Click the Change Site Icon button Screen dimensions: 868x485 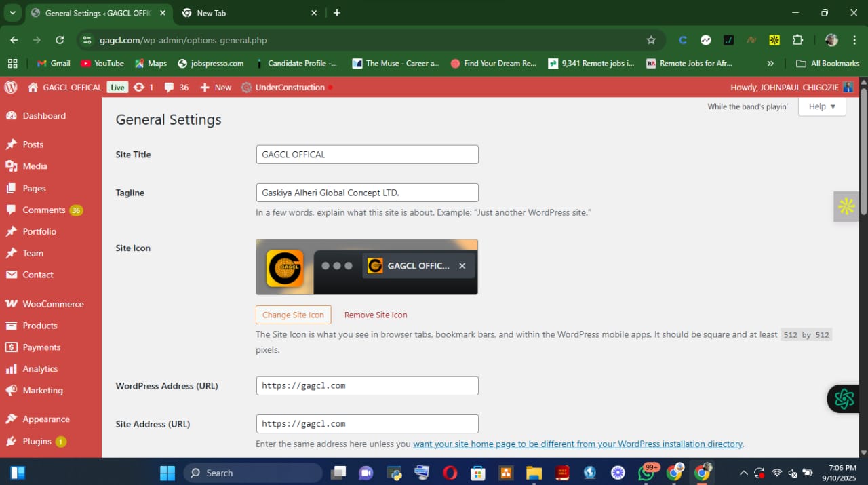tap(293, 315)
